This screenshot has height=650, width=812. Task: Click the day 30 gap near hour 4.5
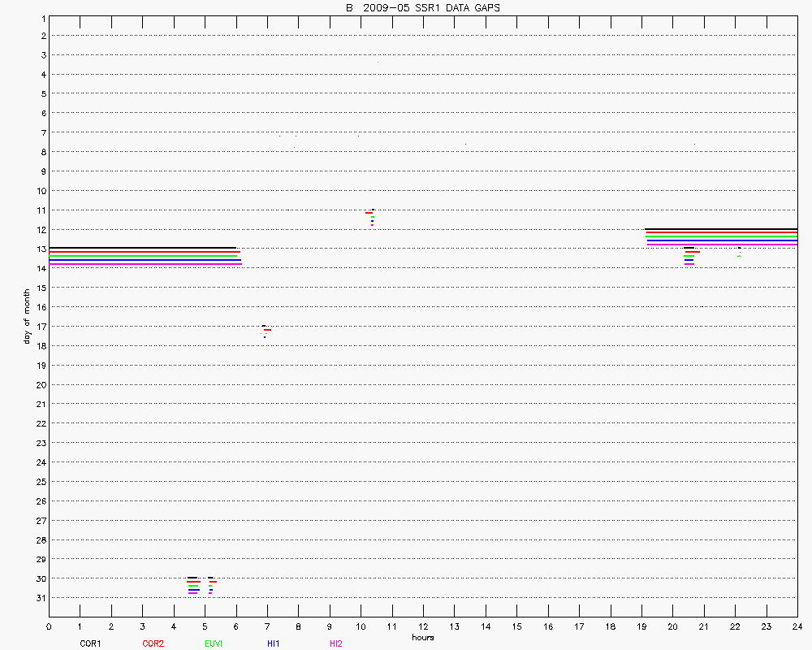click(192, 585)
